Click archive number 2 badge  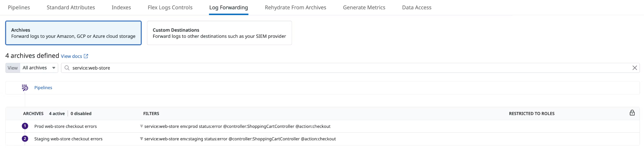click(x=25, y=139)
